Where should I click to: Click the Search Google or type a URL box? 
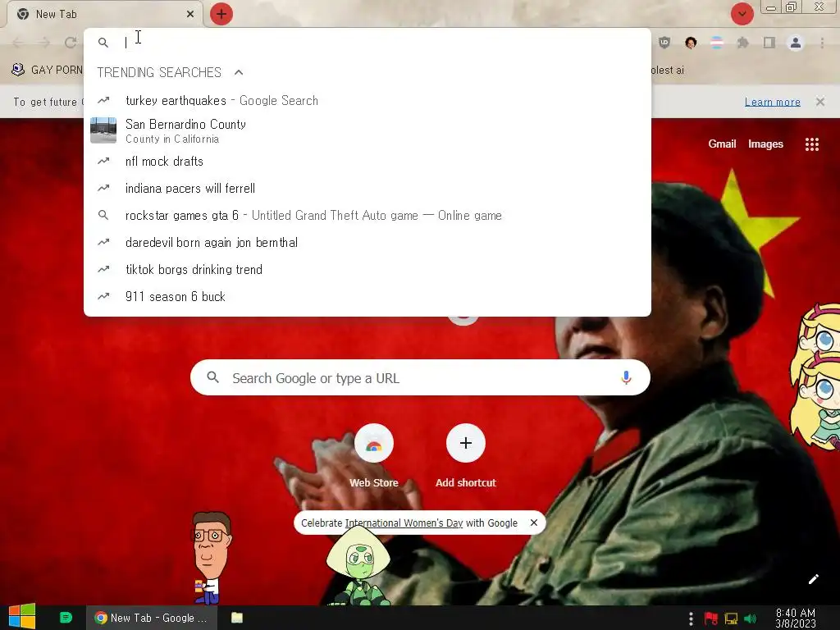click(x=420, y=377)
